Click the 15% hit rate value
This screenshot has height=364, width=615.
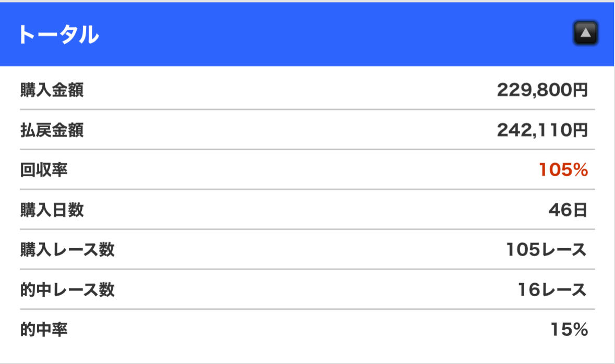point(569,330)
